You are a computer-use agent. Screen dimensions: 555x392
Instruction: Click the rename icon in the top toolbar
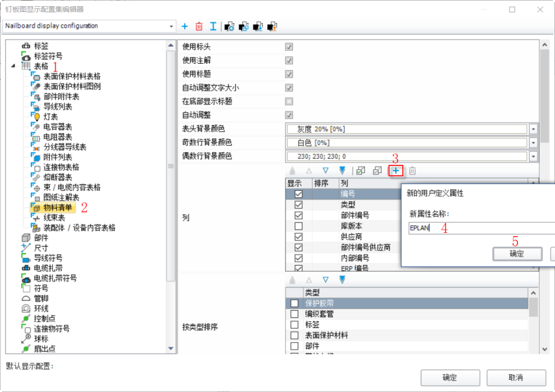tap(213, 26)
